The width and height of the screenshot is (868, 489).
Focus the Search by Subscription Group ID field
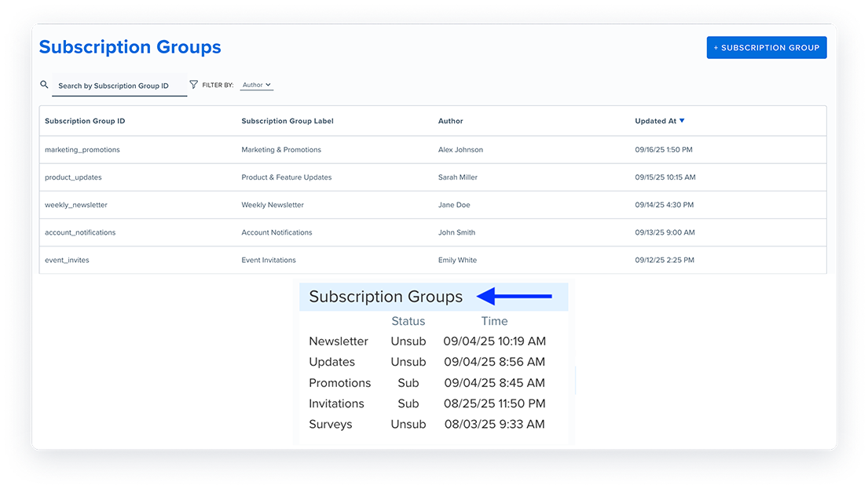tap(119, 86)
